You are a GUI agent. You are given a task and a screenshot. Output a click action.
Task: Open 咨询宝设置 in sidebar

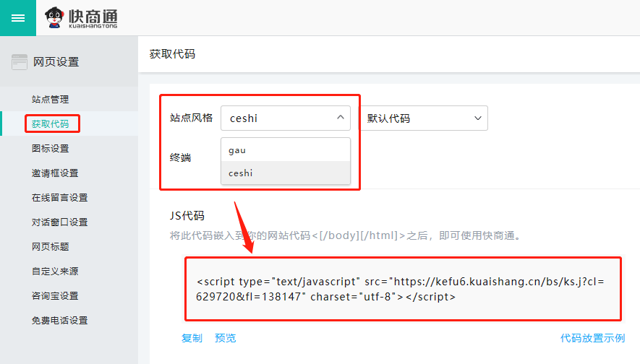(x=55, y=295)
